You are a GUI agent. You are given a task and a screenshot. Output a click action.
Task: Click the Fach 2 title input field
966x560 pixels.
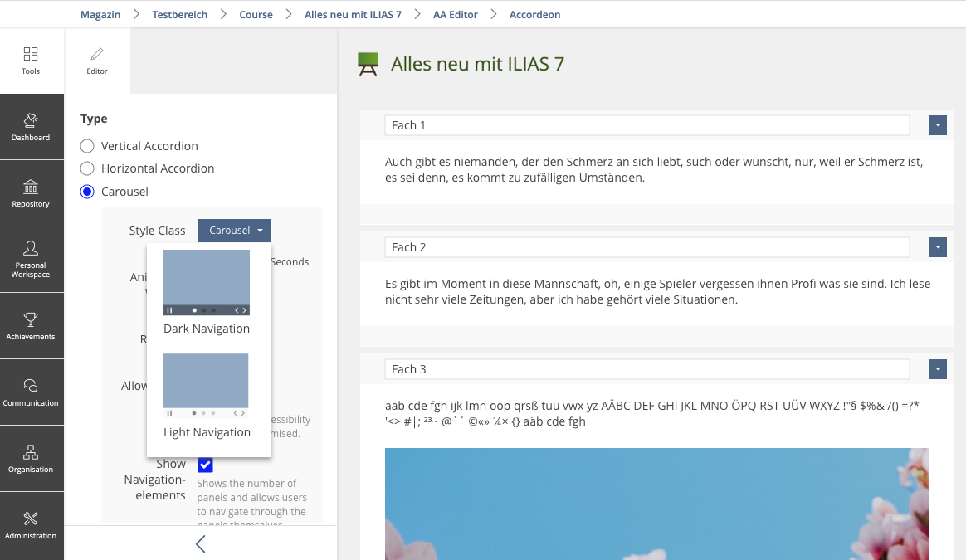coord(646,247)
